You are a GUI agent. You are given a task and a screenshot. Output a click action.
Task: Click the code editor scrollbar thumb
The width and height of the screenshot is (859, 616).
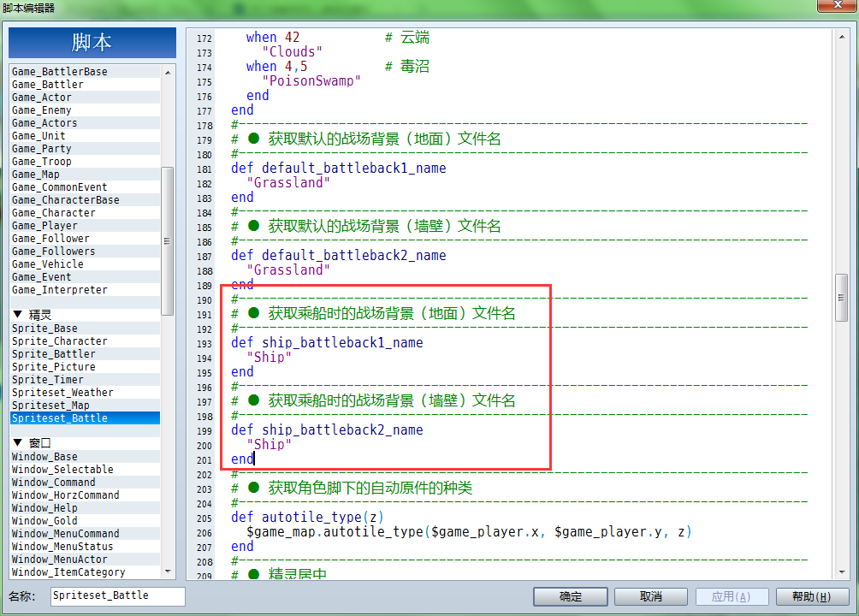842,298
